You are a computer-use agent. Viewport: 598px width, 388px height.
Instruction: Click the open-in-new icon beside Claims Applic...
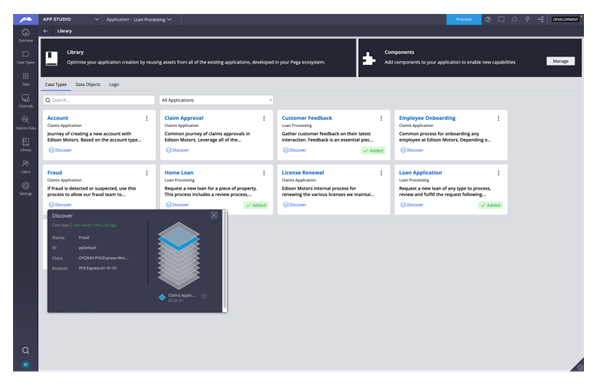point(204,296)
